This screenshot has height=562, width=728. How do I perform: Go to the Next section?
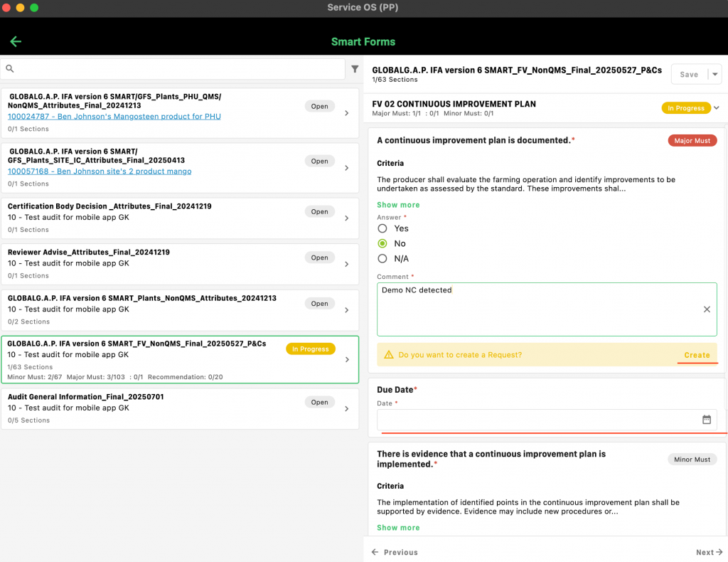click(x=709, y=552)
